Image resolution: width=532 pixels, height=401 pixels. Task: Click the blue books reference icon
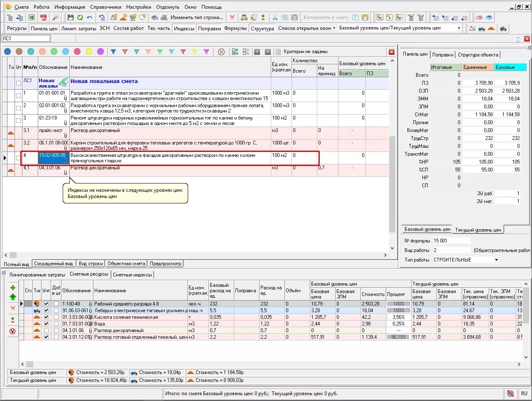click(x=489, y=17)
